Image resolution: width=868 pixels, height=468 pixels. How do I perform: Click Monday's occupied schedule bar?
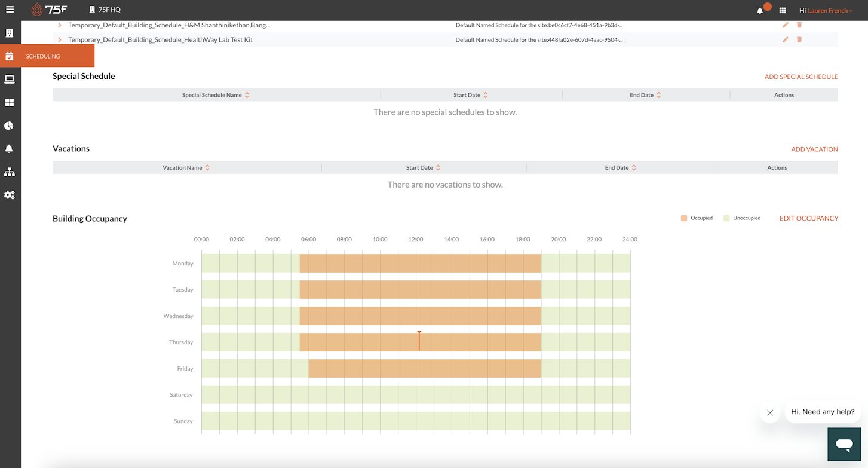point(421,264)
